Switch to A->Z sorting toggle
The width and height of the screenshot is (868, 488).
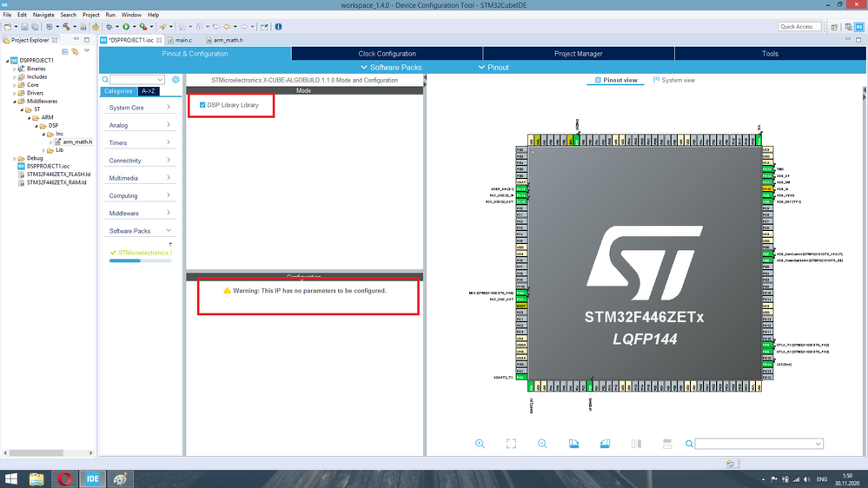(148, 91)
